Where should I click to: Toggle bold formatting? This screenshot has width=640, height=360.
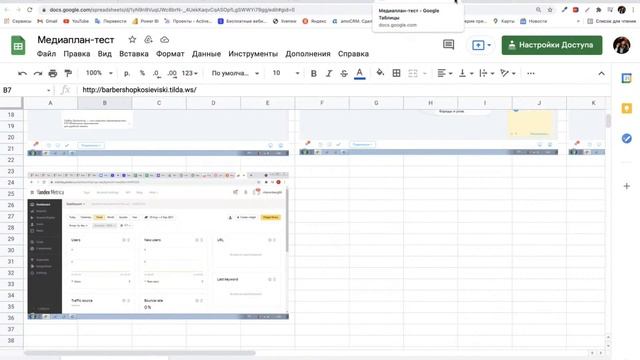click(x=313, y=73)
